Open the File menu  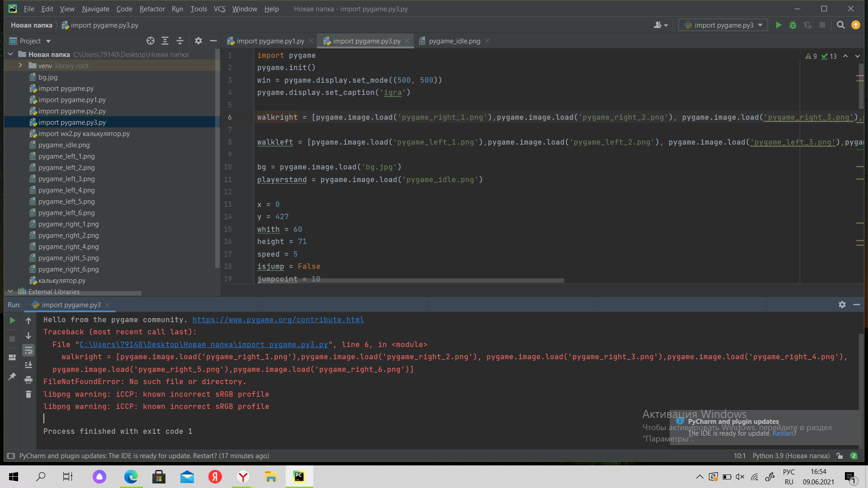pos(29,9)
